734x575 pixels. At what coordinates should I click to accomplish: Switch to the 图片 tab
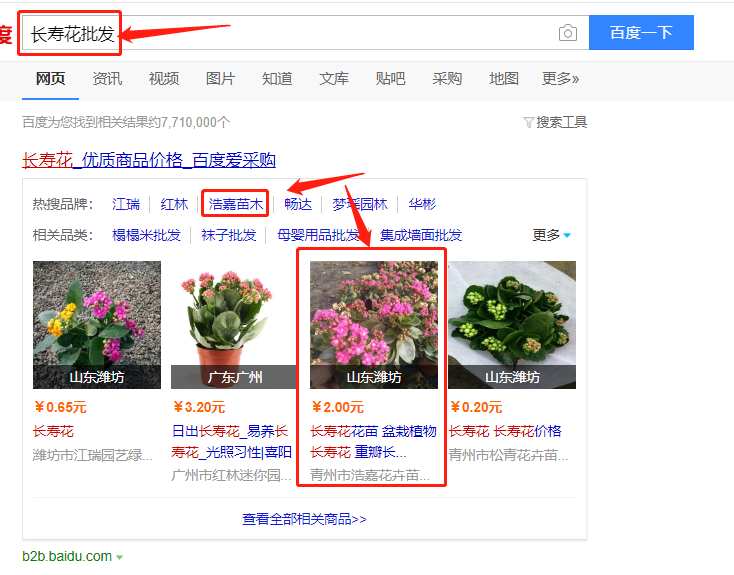[x=220, y=79]
